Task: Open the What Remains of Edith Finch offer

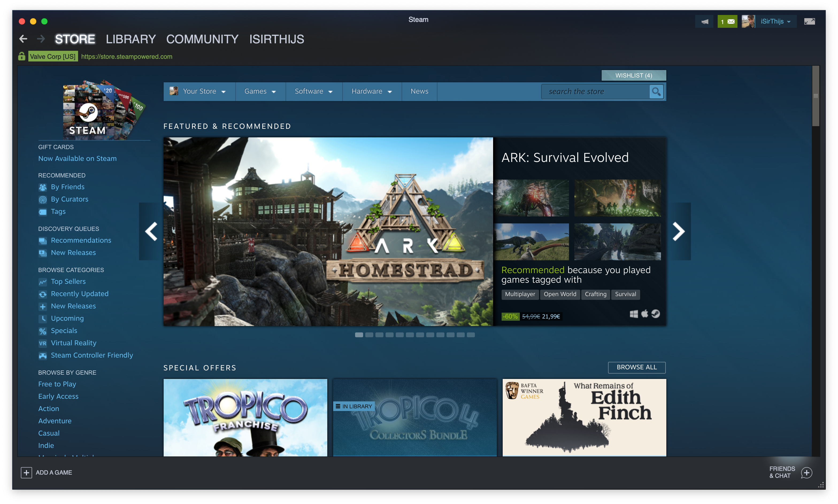Action: 584,417
